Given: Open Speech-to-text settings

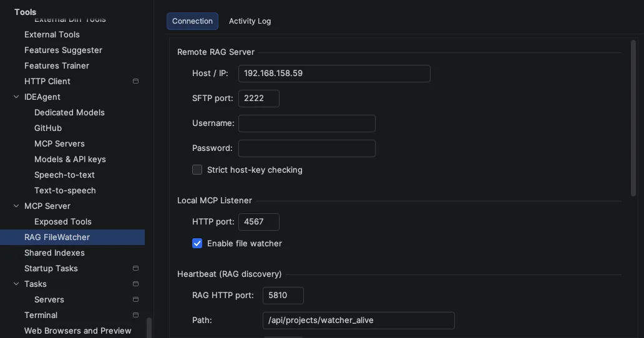Looking at the screenshot, I should point(64,175).
